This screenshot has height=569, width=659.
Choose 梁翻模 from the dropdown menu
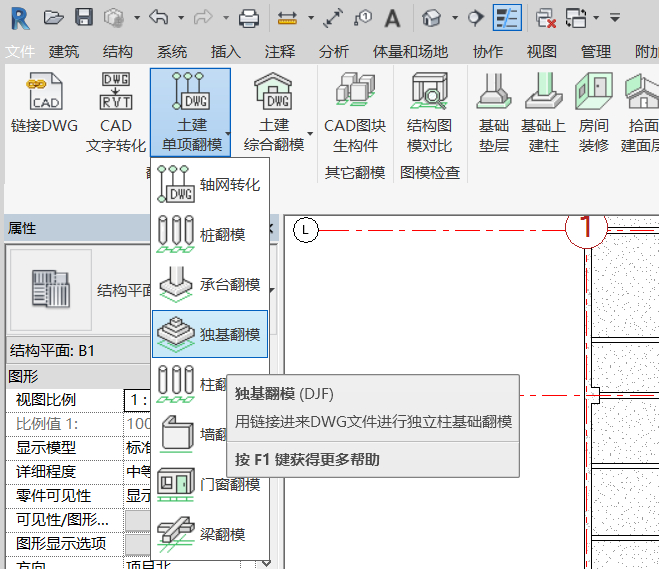click(210, 535)
